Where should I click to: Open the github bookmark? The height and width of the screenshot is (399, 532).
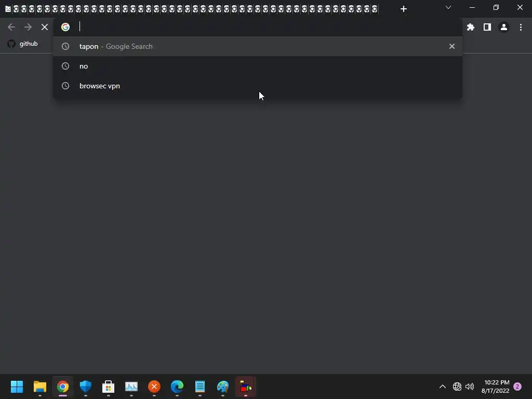tap(23, 44)
